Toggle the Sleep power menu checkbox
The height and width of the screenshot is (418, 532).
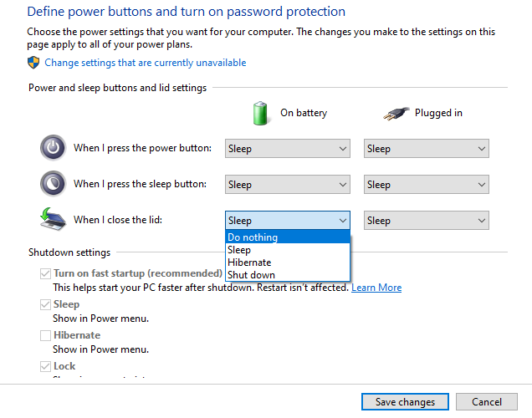tap(45, 304)
